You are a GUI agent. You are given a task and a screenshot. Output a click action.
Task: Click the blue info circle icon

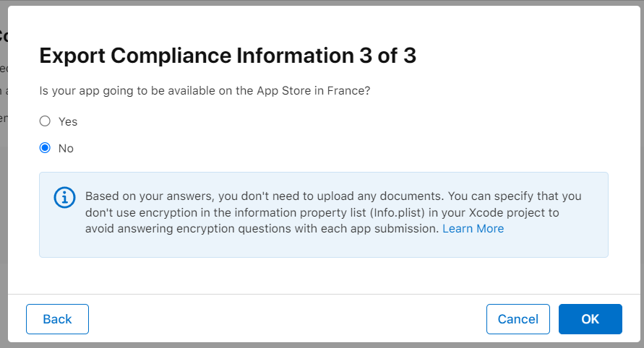(65, 197)
